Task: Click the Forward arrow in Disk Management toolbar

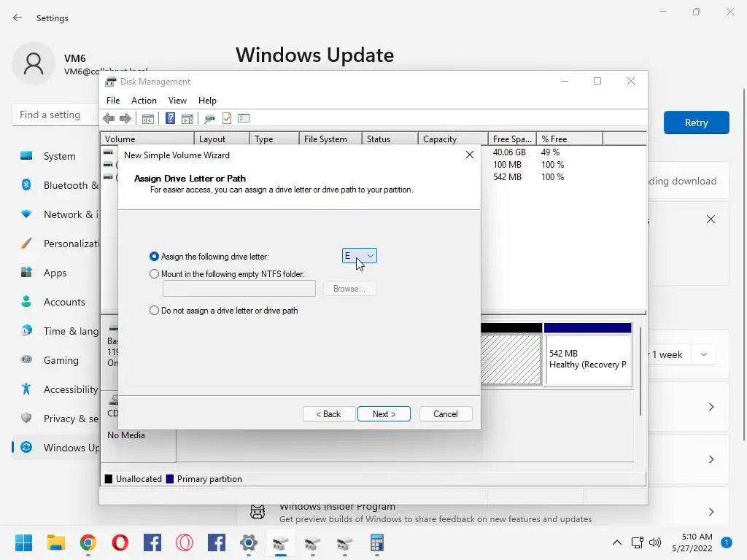Action: (x=125, y=119)
